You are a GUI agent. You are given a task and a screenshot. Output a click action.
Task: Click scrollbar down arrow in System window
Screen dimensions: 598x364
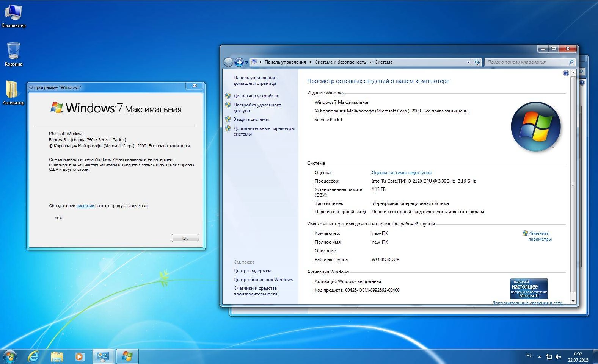tap(573, 301)
